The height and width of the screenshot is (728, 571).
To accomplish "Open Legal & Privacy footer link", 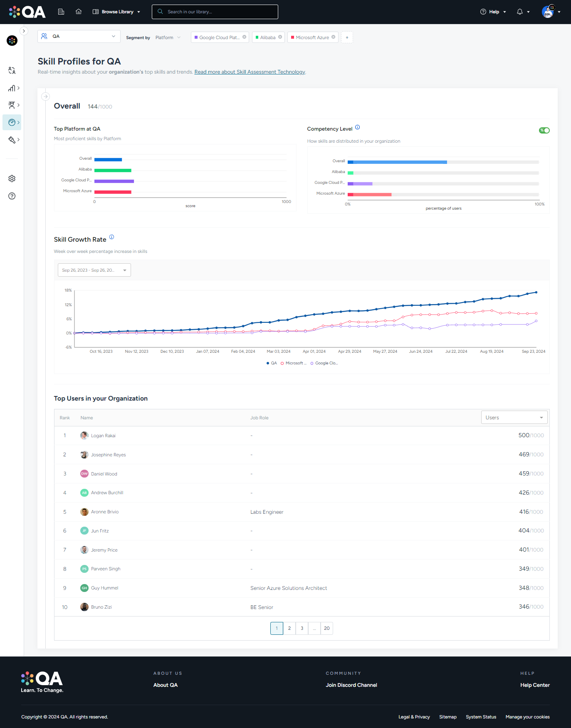I will pyautogui.click(x=414, y=717).
